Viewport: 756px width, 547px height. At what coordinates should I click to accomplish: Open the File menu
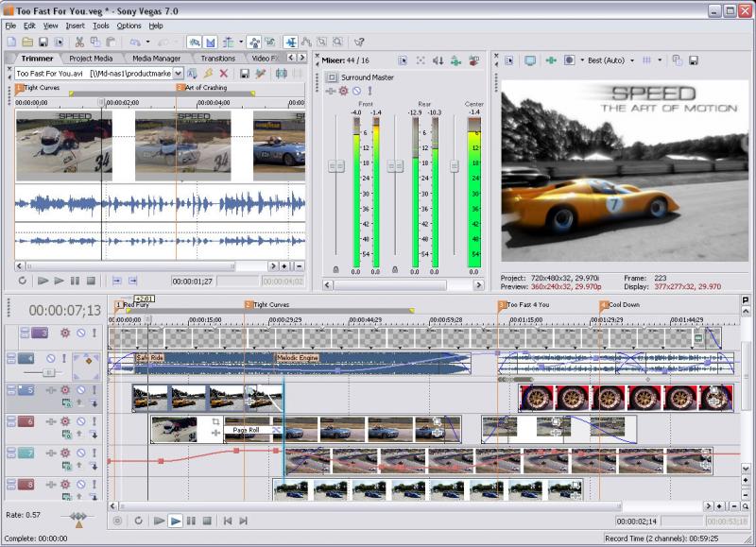click(10, 26)
